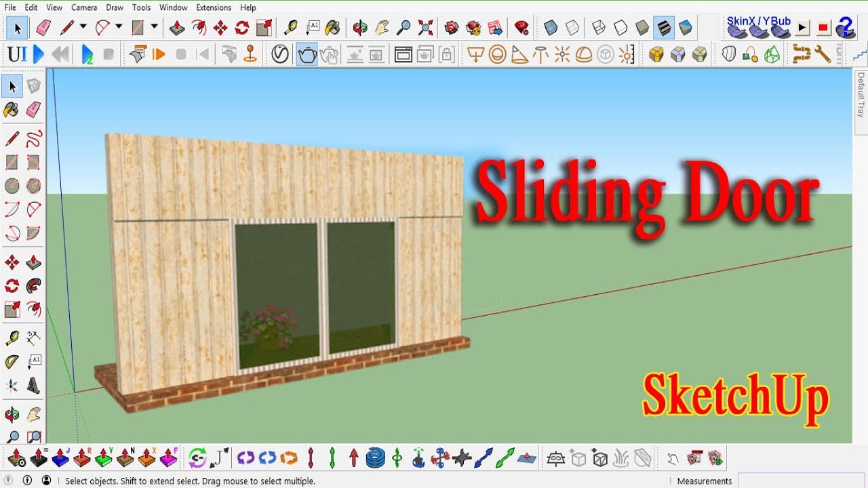
Task: Toggle Back Edges style
Action: click(573, 28)
